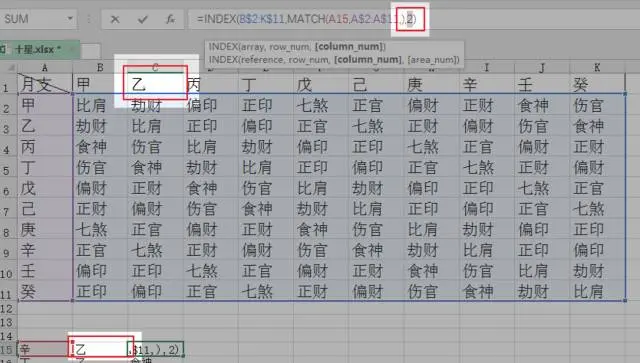Select cell A9 containing 辛

click(x=45, y=250)
